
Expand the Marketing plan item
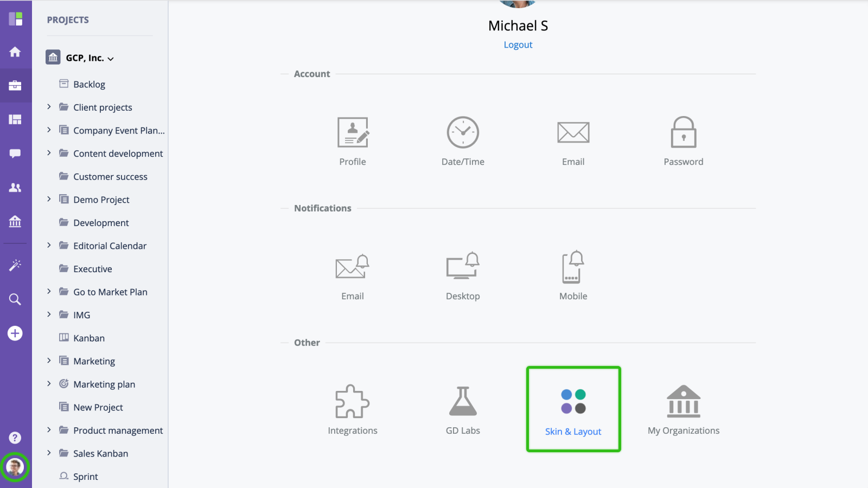point(49,383)
